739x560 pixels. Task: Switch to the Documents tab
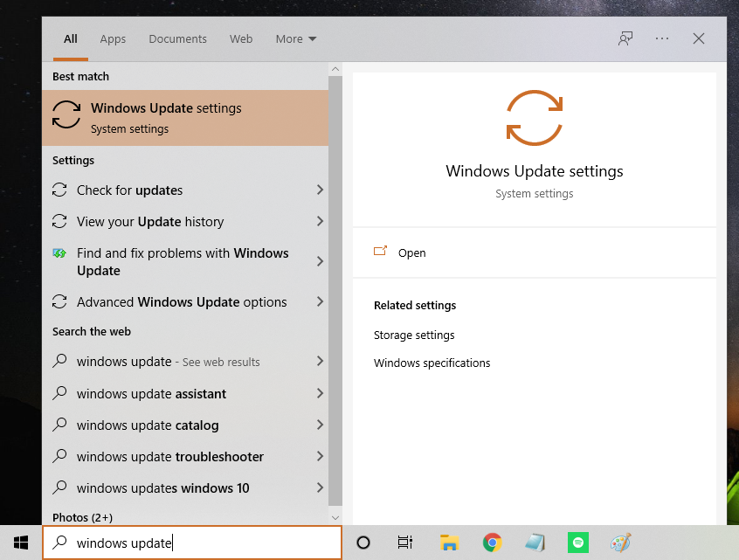177,39
